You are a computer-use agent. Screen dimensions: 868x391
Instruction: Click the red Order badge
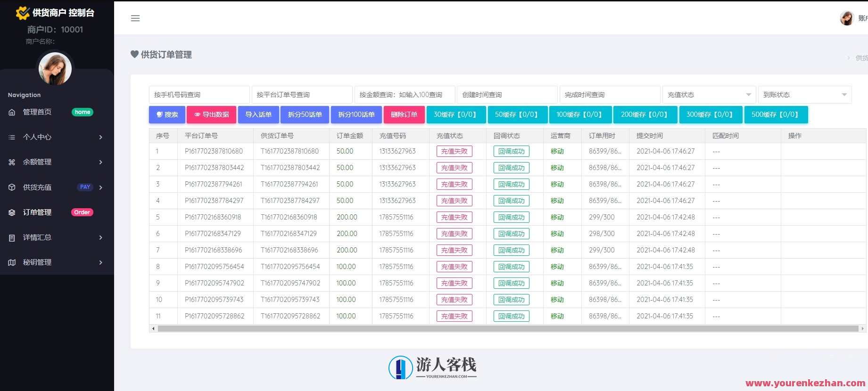(82, 212)
